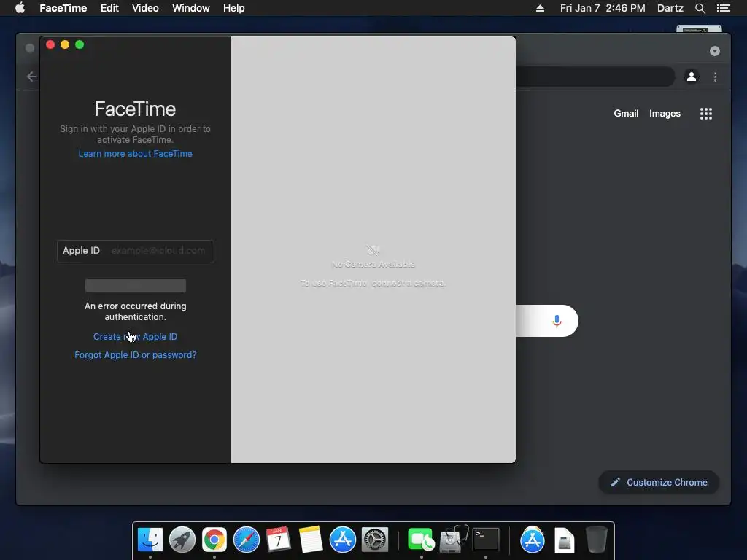Click the authentication error message
747x560 pixels.
135,311
